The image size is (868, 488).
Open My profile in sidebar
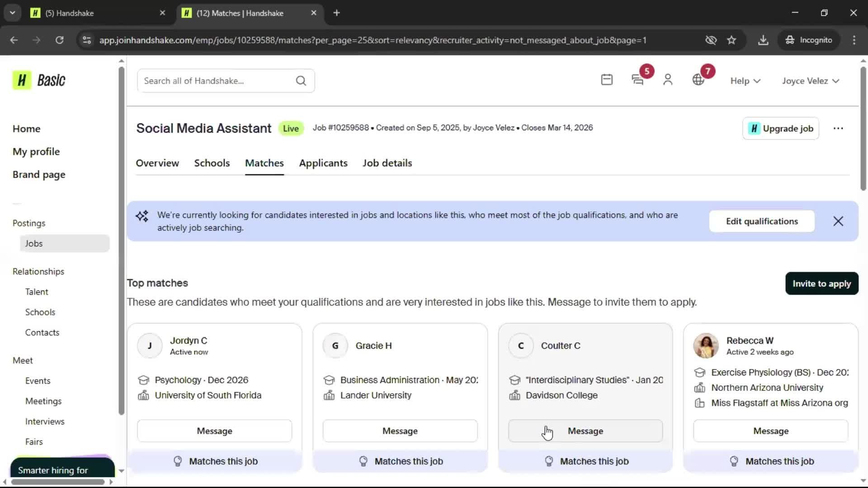[36, 152]
